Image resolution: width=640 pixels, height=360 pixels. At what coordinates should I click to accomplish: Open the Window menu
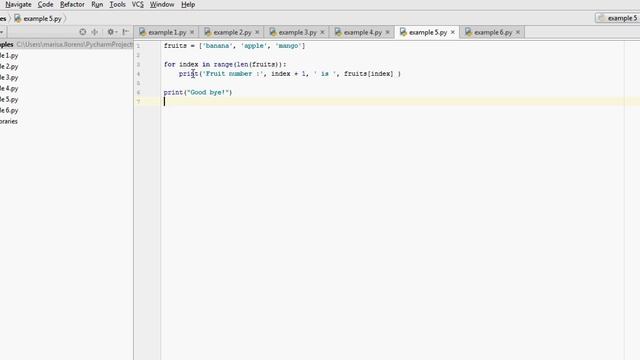162,4
